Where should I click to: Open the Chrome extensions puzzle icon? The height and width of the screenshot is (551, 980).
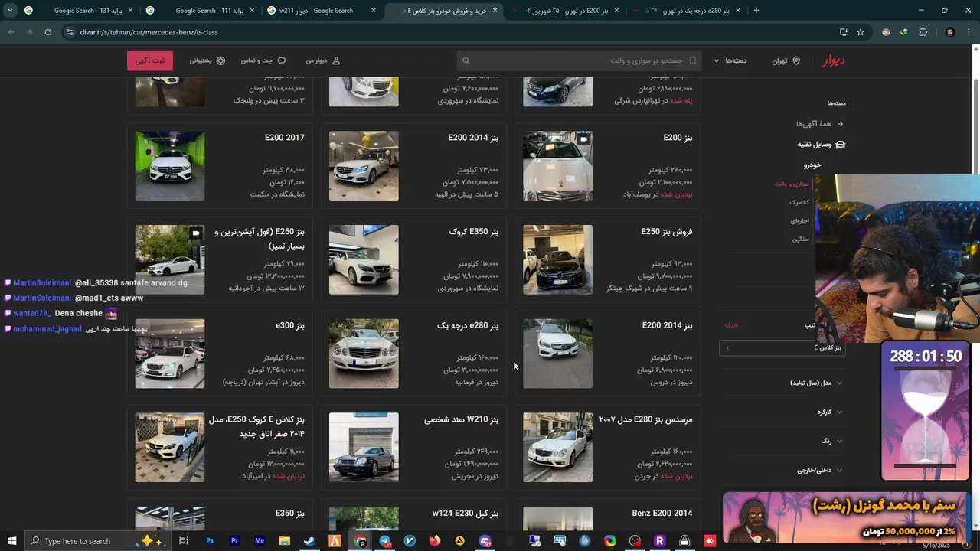coord(923,32)
